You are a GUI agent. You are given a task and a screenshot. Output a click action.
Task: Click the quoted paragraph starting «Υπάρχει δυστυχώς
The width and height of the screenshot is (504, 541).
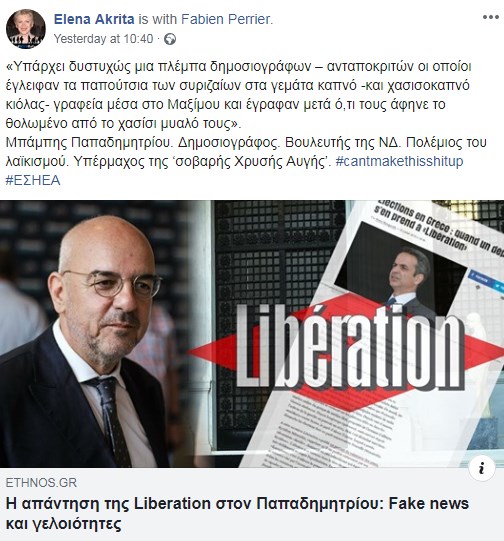point(239,95)
